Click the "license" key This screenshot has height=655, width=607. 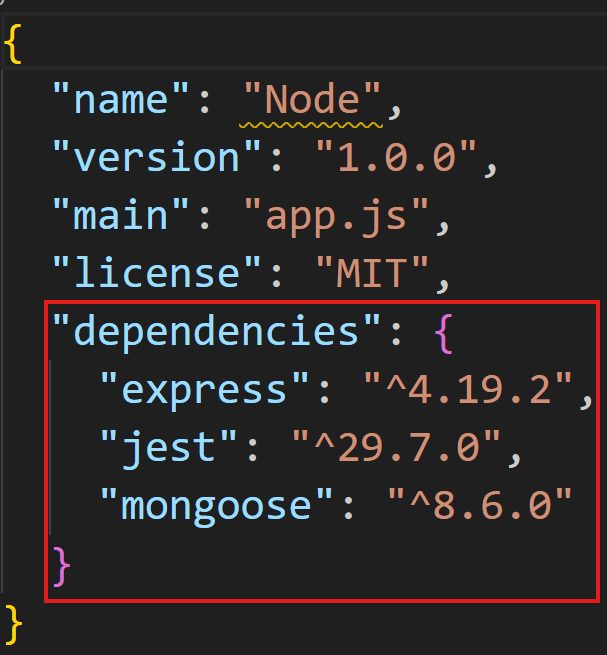157,273
